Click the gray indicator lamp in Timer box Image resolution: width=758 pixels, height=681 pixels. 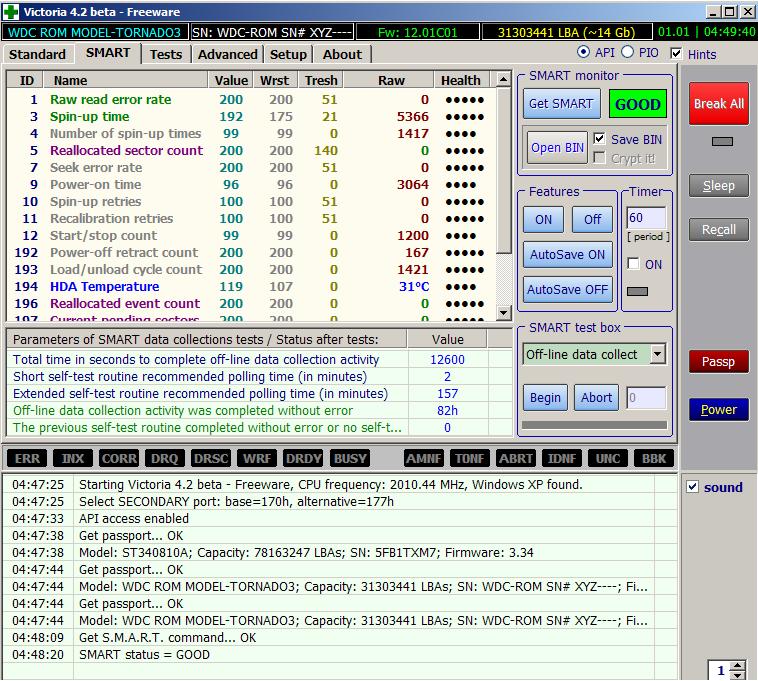[x=637, y=291]
